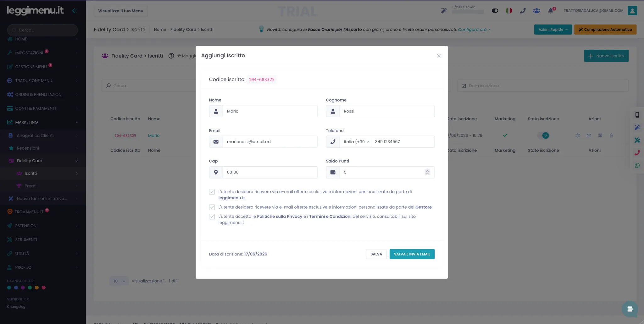Screen dimensions: 644x324
Task: Expand the CONTI & PAGAMENTI section
Action: coord(43,108)
